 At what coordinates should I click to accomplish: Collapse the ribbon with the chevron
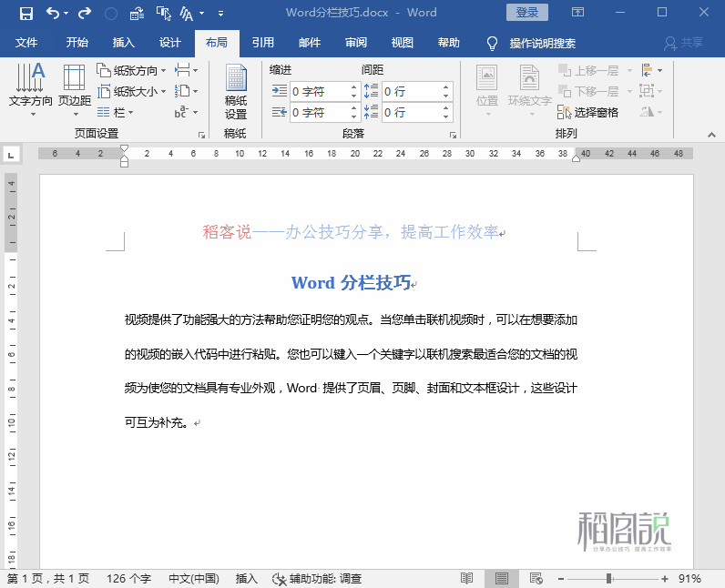(711, 135)
